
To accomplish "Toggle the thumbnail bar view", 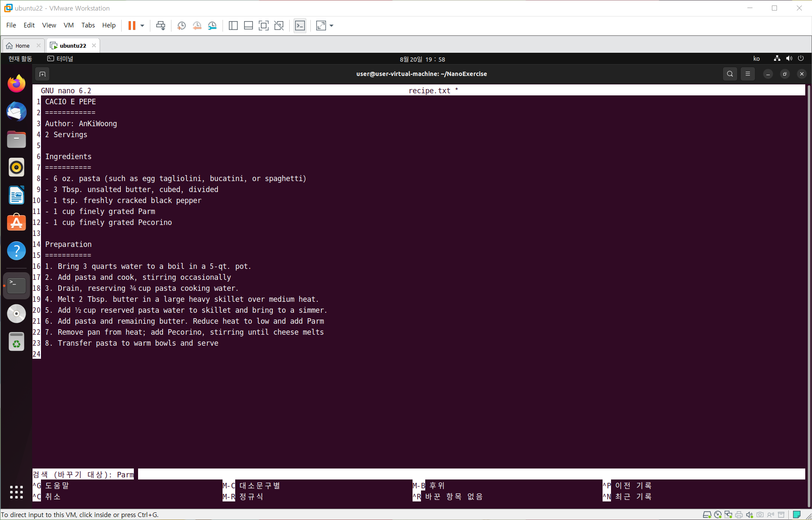I will [248, 26].
